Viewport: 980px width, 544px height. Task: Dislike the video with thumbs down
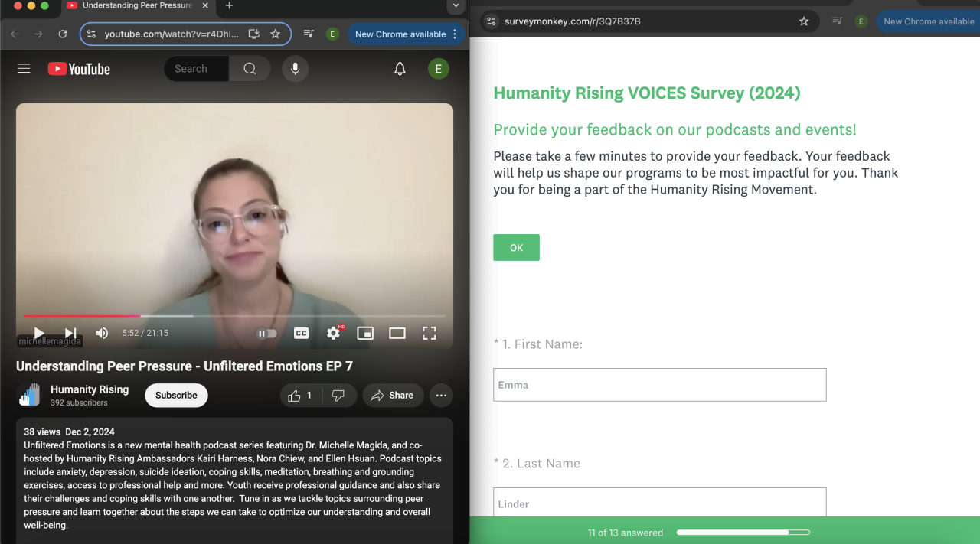click(x=338, y=396)
